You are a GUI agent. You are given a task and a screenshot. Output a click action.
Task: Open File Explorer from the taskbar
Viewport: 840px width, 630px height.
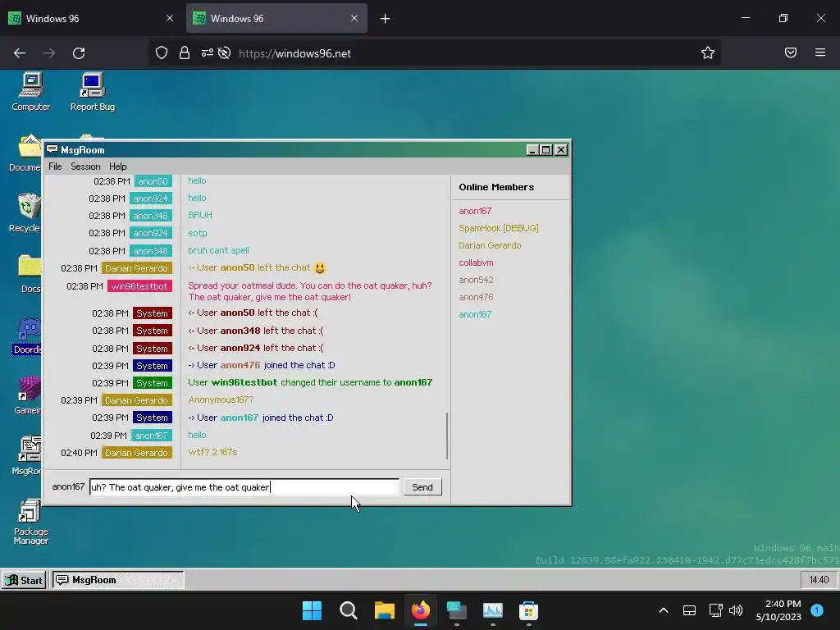pyautogui.click(x=384, y=610)
